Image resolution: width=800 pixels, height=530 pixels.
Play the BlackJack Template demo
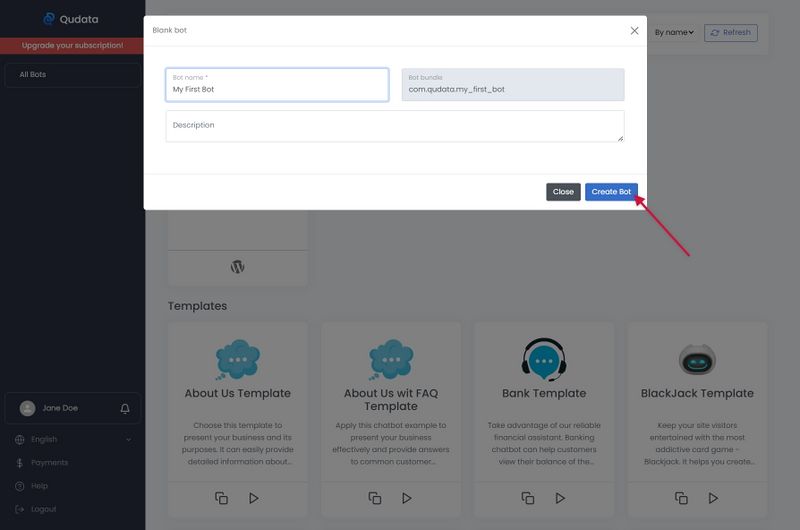(x=713, y=498)
